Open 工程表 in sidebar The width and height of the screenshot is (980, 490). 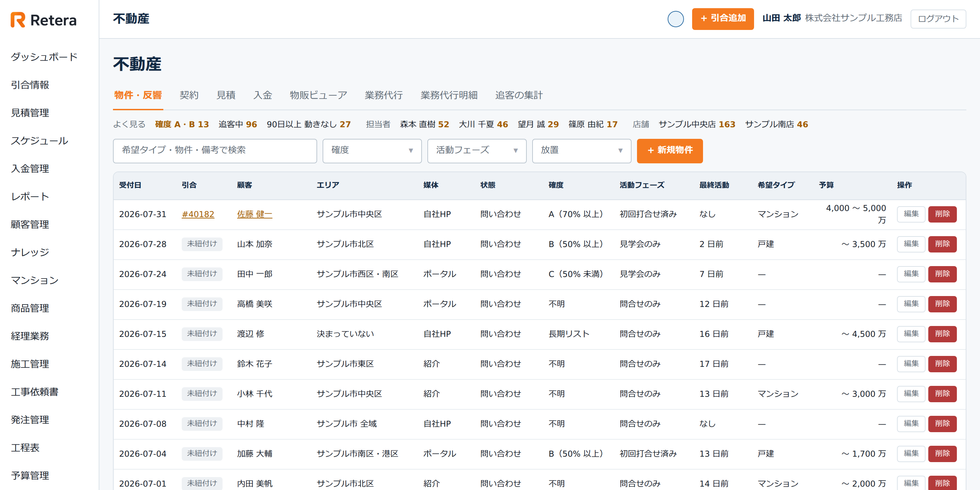25,448
